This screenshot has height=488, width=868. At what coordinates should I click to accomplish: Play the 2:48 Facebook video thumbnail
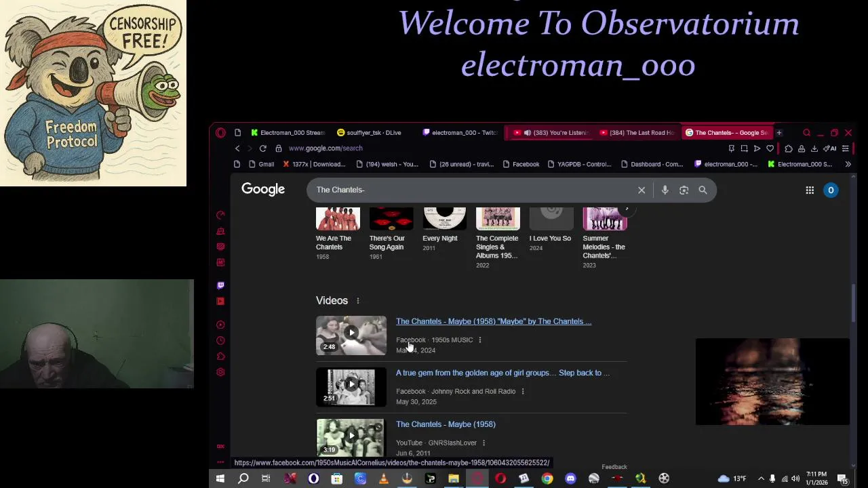pos(351,335)
